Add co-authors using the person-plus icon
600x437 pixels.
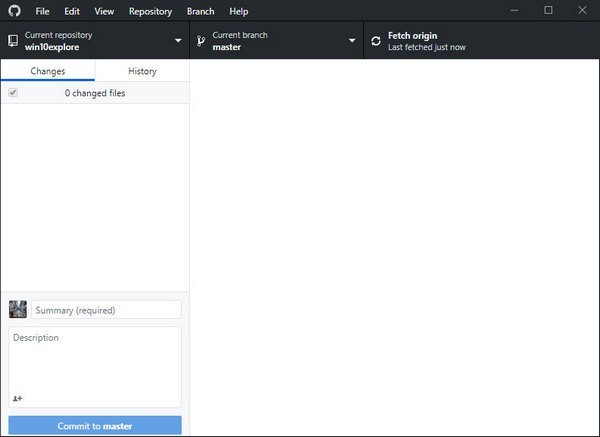point(18,398)
